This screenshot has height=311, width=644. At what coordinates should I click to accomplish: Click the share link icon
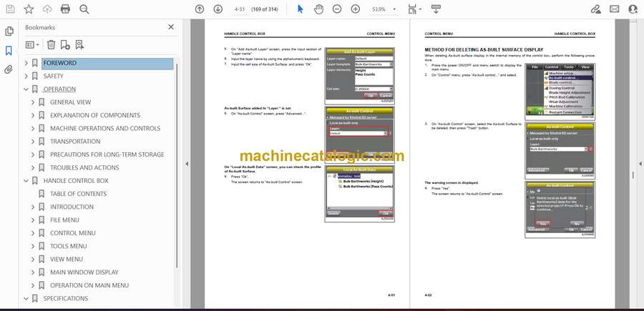coord(596,9)
